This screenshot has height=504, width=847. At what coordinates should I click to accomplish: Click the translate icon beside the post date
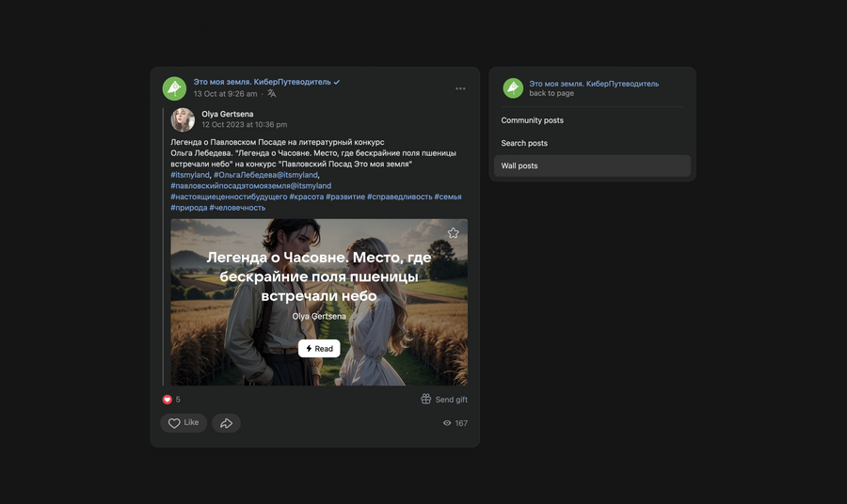tap(272, 93)
